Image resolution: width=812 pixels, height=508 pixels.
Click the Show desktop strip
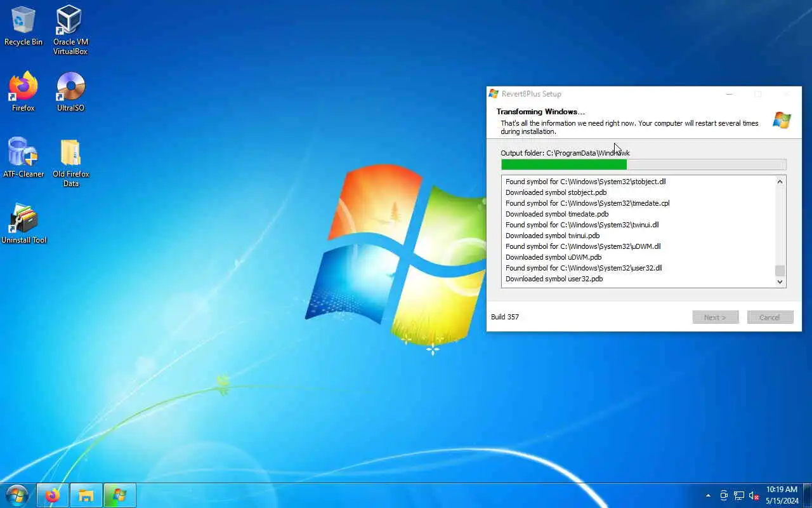(808, 495)
